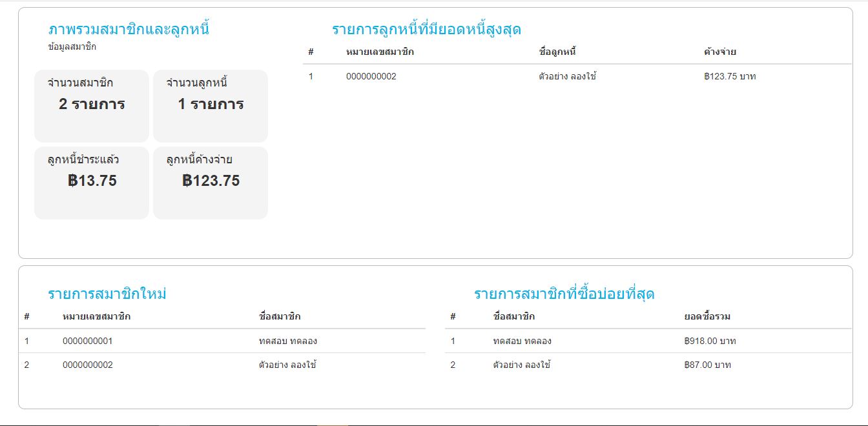Click the รายการสมาชิกที่ซื้อบ่อยที่สุด section title
The height and width of the screenshot is (426, 868).
coord(564,294)
